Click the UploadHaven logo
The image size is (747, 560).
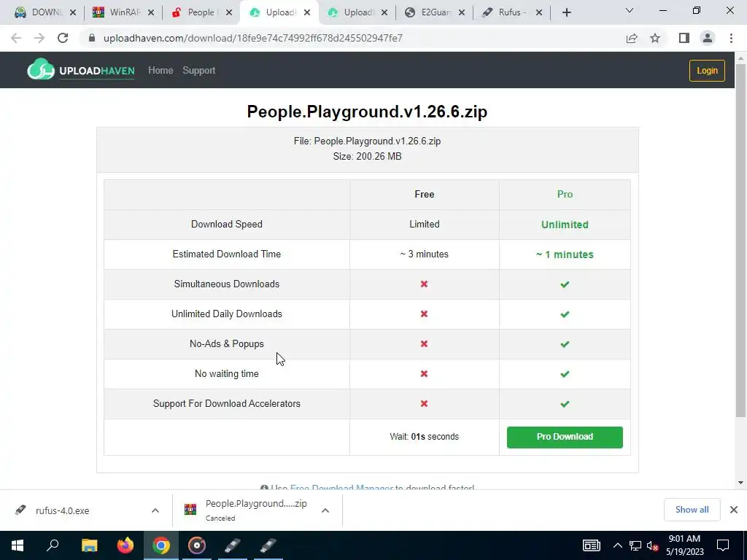(81, 71)
